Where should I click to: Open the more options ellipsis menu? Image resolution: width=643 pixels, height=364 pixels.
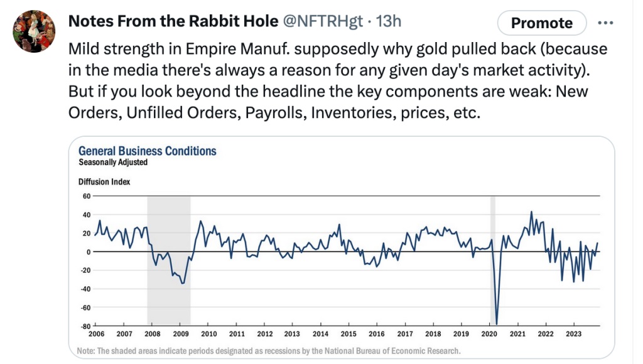tap(605, 23)
